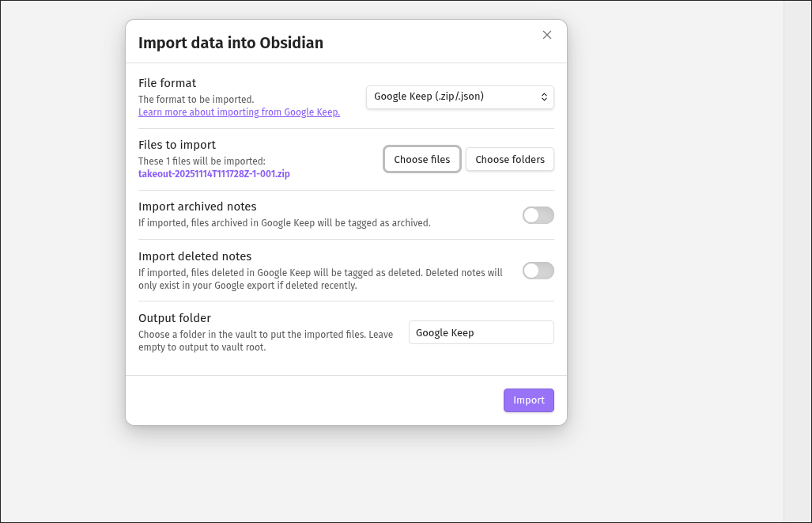This screenshot has width=812, height=523.
Task: Start the import with Import button
Action: tap(529, 400)
